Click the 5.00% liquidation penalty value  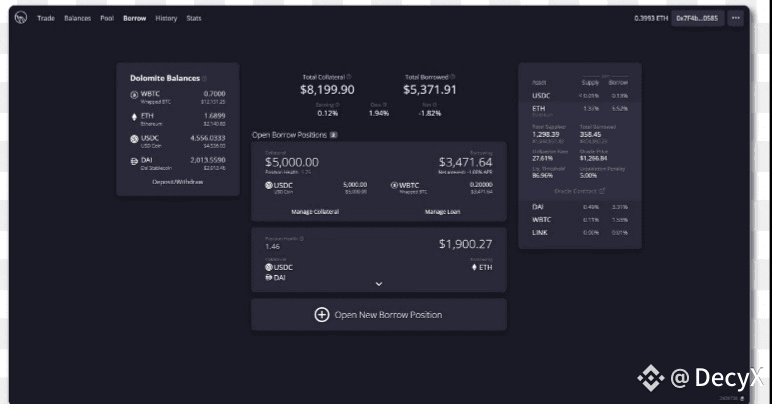(588, 176)
